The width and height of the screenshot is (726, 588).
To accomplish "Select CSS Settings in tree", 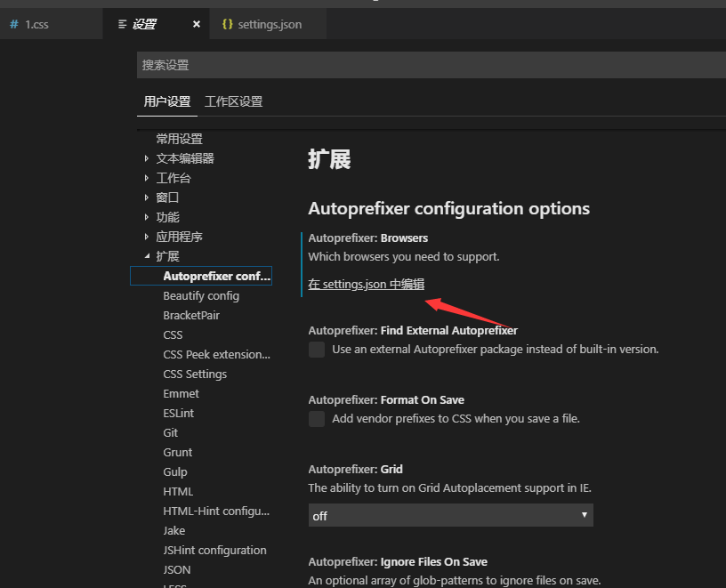I will [x=195, y=375].
